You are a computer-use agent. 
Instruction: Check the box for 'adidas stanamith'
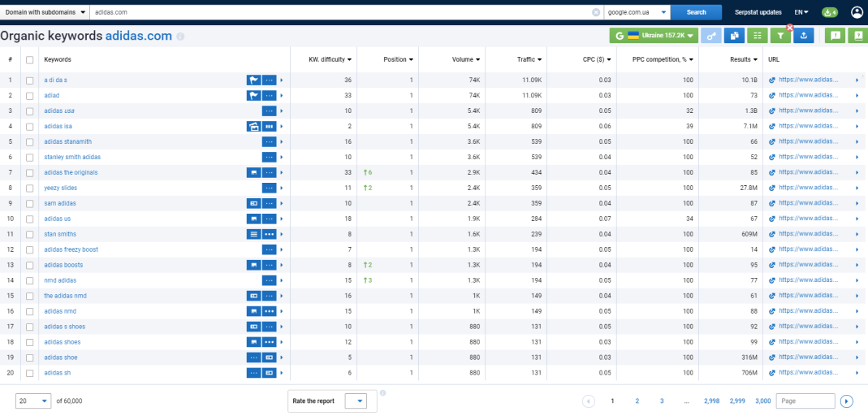30,142
